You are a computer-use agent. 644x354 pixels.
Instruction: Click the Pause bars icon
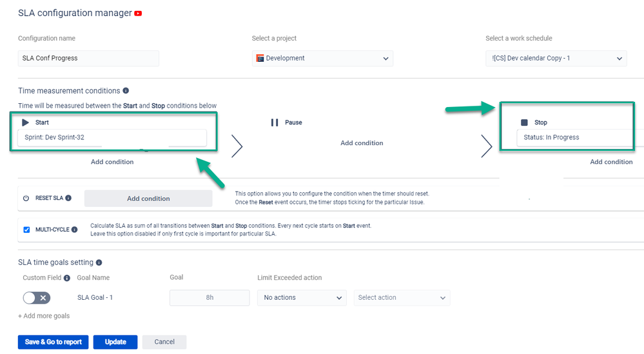point(275,123)
